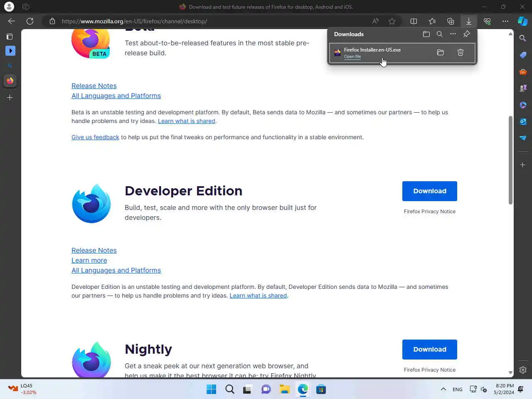Open more options in Downloads panel
This screenshot has width=532, height=399.
[x=453, y=34]
